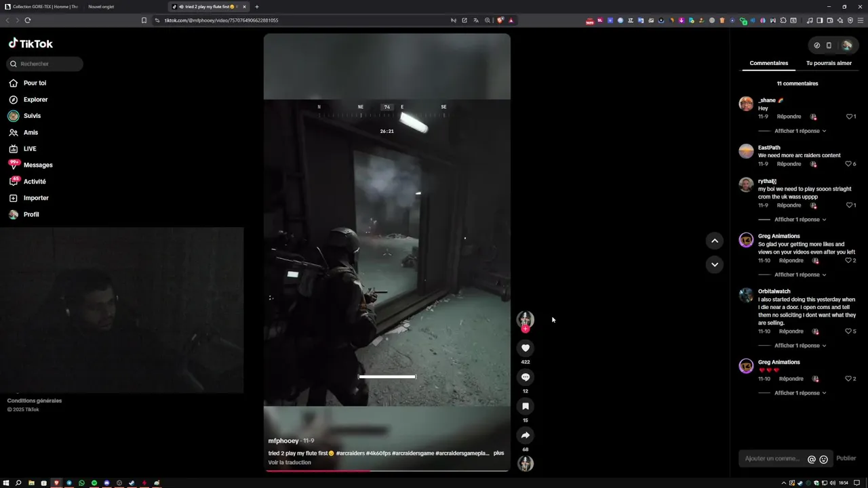Viewport: 868px width, 488px height.
Task: Expand replies under rythal's comment
Action: [x=800, y=220]
